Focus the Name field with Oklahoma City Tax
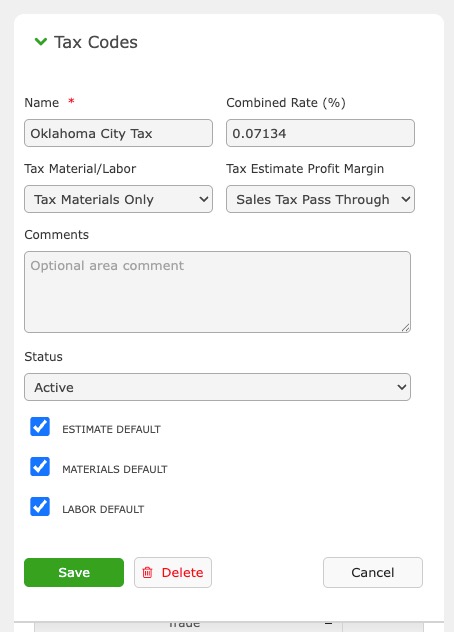Screen dimensions: 454x632 (119, 133)
